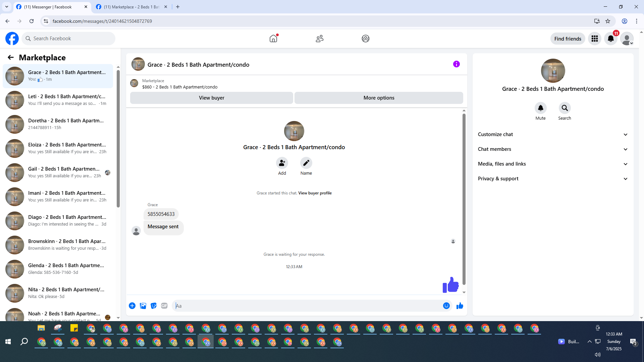Image resolution: width=644 pixels, height=362 pixels.
Task: Open the emoji picker in message box
Action: pyautogui.click(x=446, y=306)
